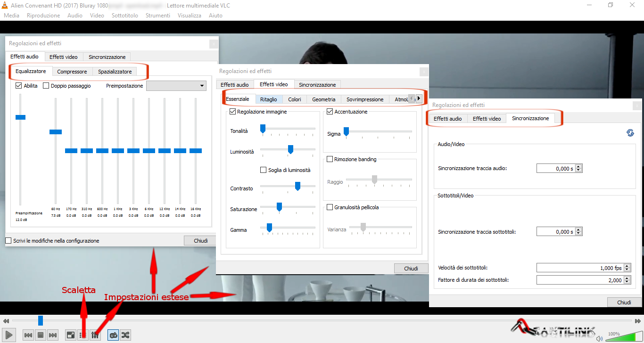Click the Contrasto slider handle

point(297,186)
